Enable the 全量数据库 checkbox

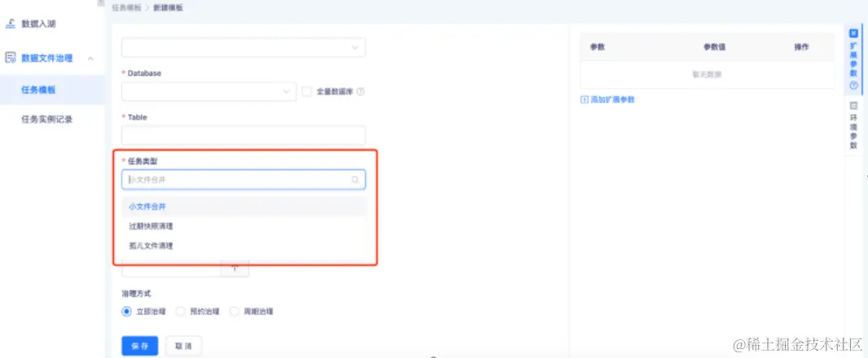pos(307,91)
